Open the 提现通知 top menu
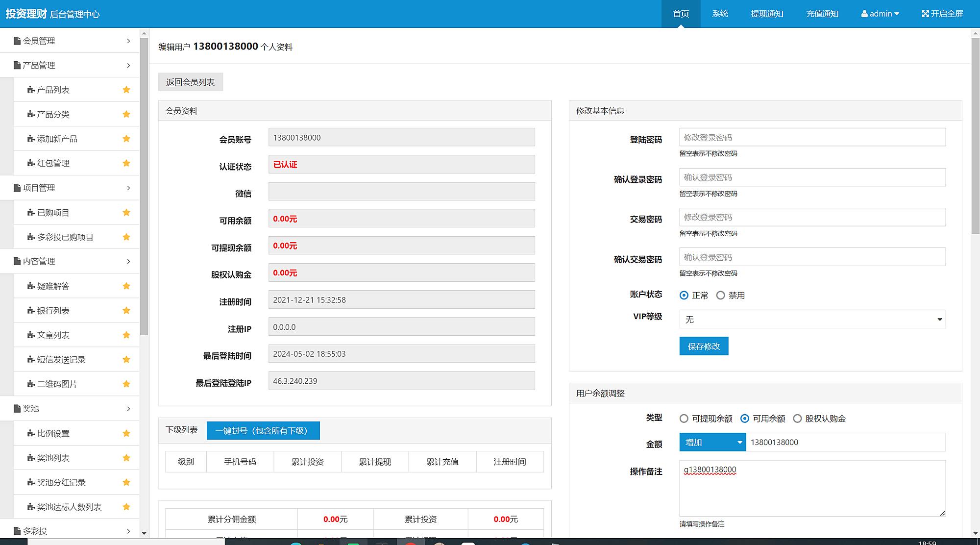The height and width of the screenshot is (545, 980). coord(767,14)
